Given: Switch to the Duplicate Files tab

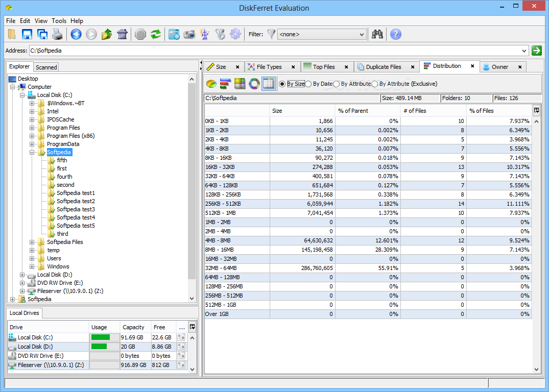Looking at the screenshot, I should 384,67.
